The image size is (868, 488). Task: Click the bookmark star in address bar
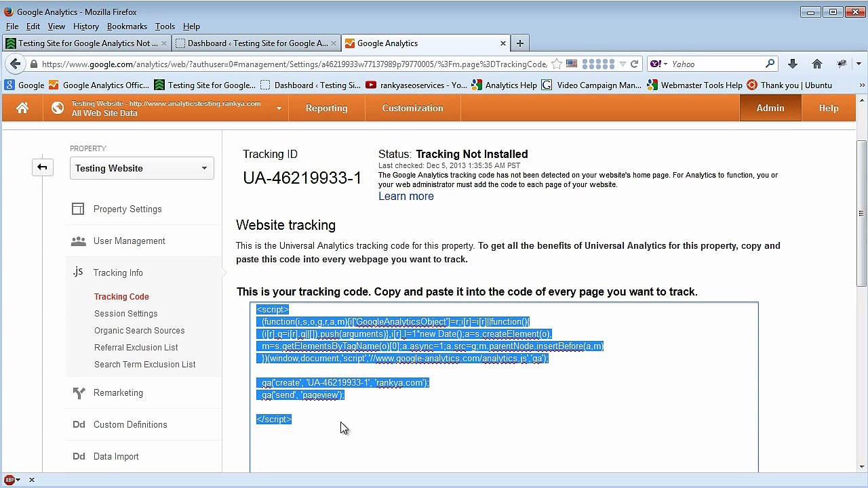pyautogui.click(x=557, y=64)
